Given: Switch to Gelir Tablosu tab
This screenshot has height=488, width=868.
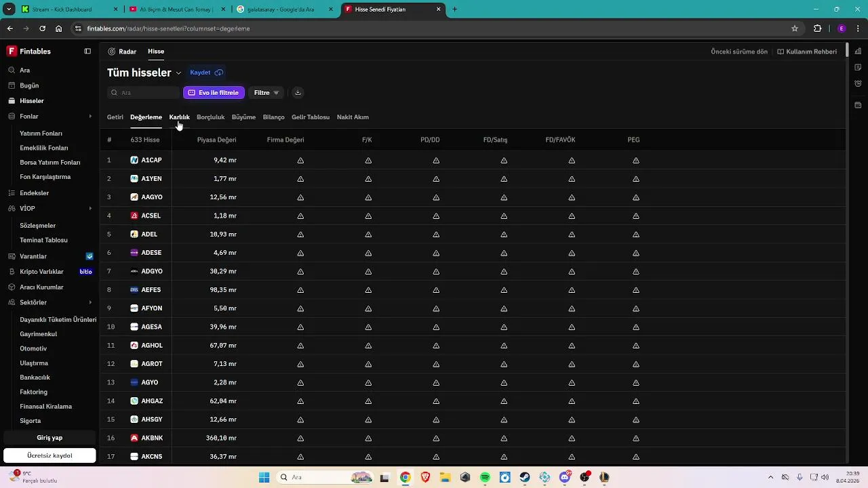Looking at the screenshot, I should click(311, 117).
